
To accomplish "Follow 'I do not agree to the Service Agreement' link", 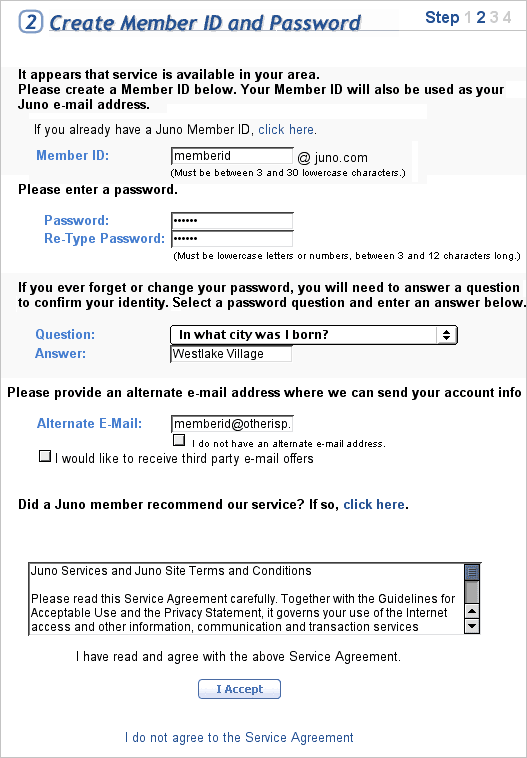I will tap(239, 738).
